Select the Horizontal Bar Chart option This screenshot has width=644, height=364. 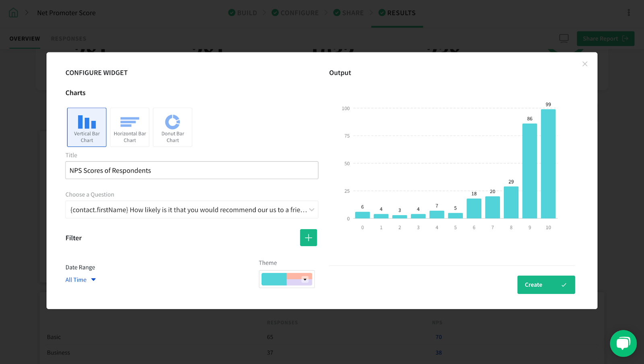coord(130,127)
